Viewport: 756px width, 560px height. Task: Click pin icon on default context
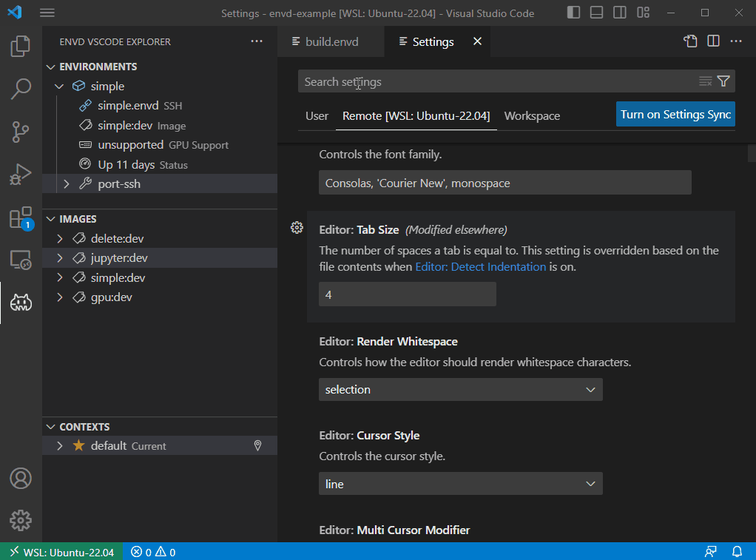pos(258,445)
